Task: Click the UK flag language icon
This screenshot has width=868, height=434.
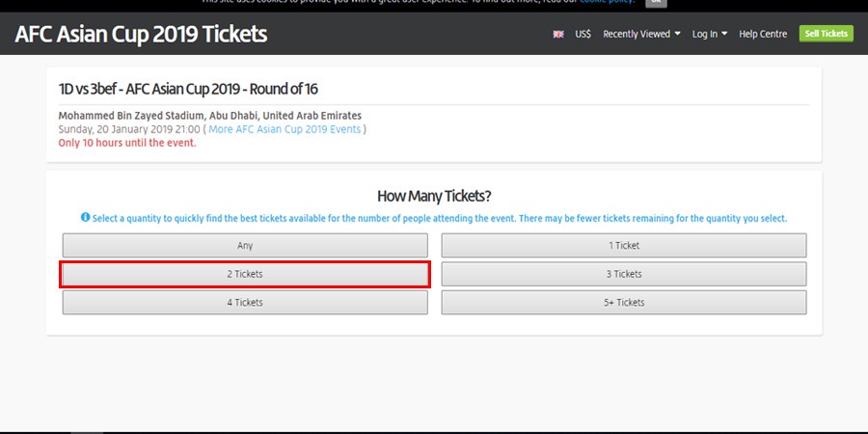Action: pos(558,34)
